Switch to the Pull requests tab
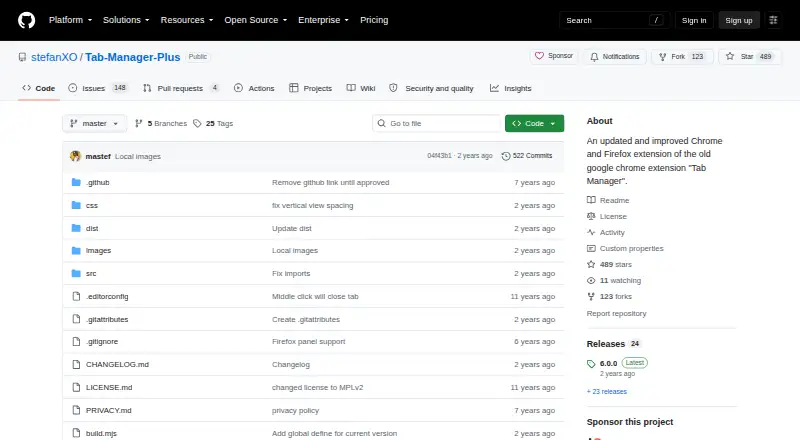The width and height of the screenshot is (800, 440). point(181,88)
